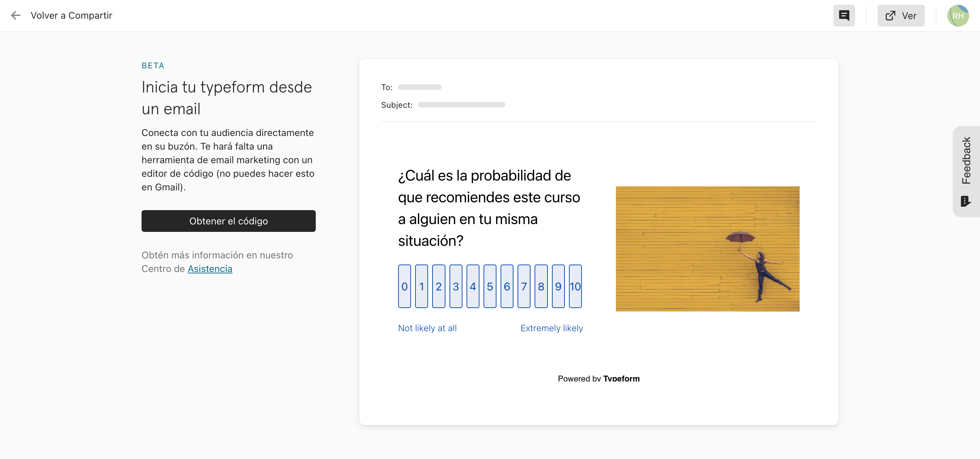Image resolution: width=980 pixels, height=459 pixels.
Task: Click the Feedback speech bubble icon
Action: 966,201
